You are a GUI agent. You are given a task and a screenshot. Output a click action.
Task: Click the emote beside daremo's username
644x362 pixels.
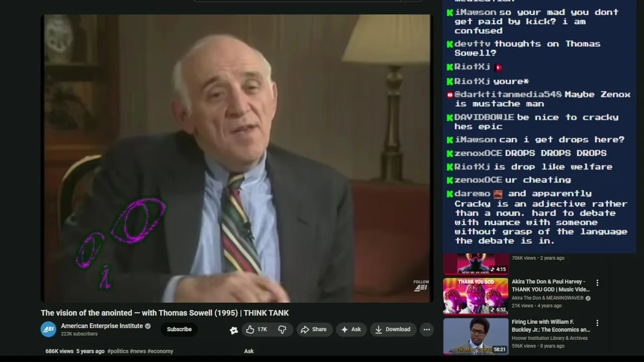click(498, 194)
